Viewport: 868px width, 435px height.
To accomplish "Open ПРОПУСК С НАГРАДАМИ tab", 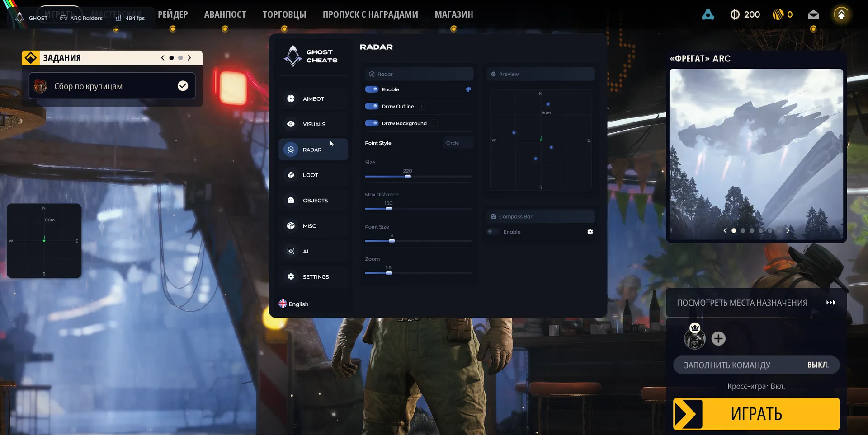I will (x=370, y=14).
